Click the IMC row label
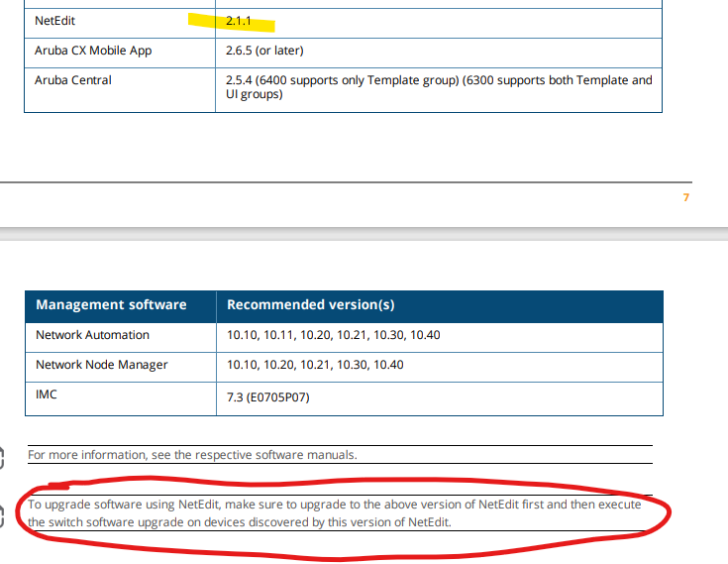728x564 pixels. click(x=47, y=395)
